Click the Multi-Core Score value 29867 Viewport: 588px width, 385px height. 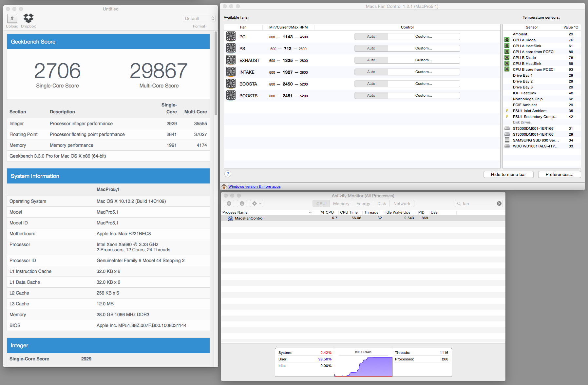click(159, 71)
